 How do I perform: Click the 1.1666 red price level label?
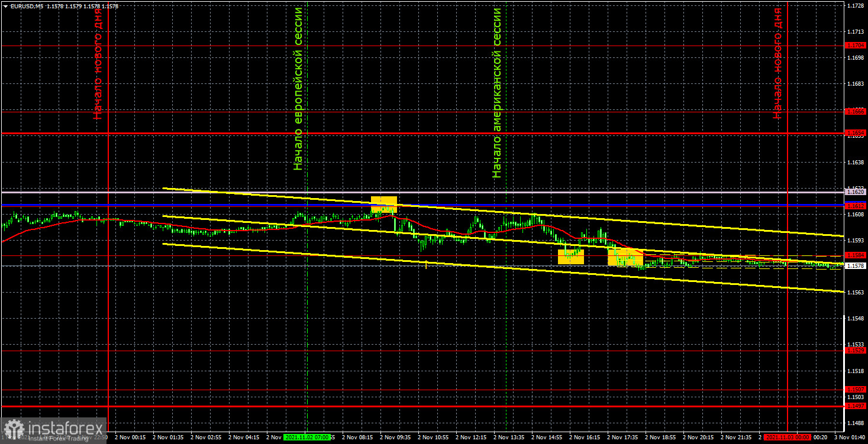856,111
